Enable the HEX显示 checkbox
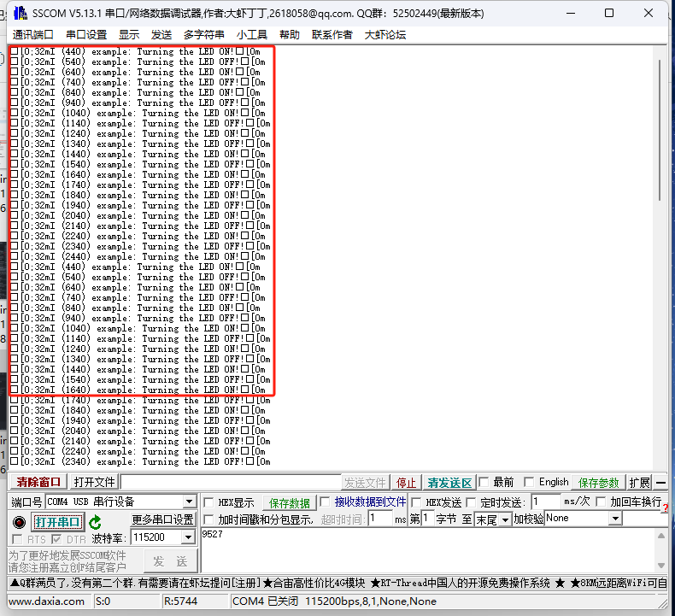675x616 pixels. [x=208, y=502]
